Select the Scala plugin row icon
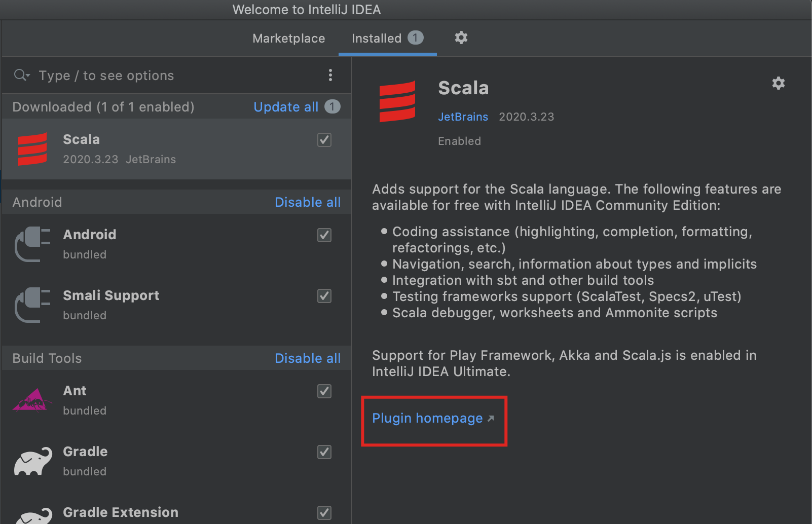Image resolution: width=812 pixels, height=524 pixels. (32, 149)
